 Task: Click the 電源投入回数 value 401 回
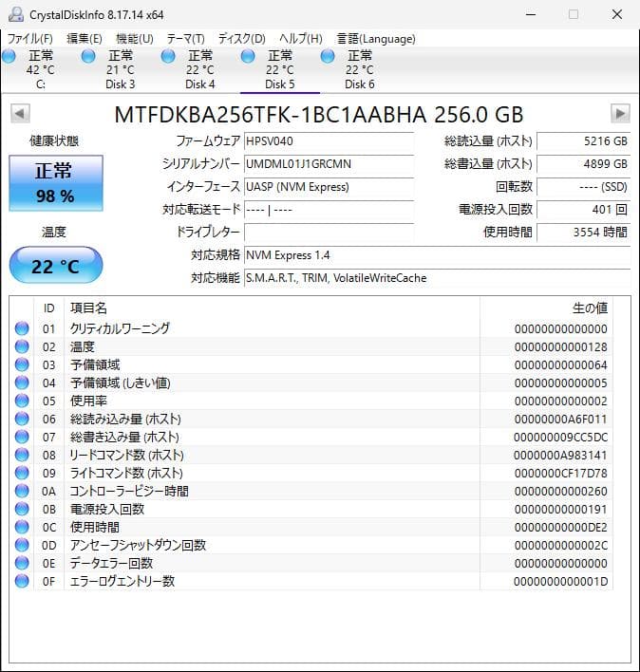[x=583, y=210]
